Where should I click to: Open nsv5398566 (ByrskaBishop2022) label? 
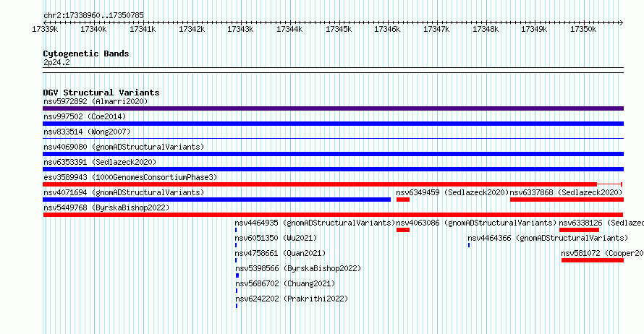coord(299,268)
